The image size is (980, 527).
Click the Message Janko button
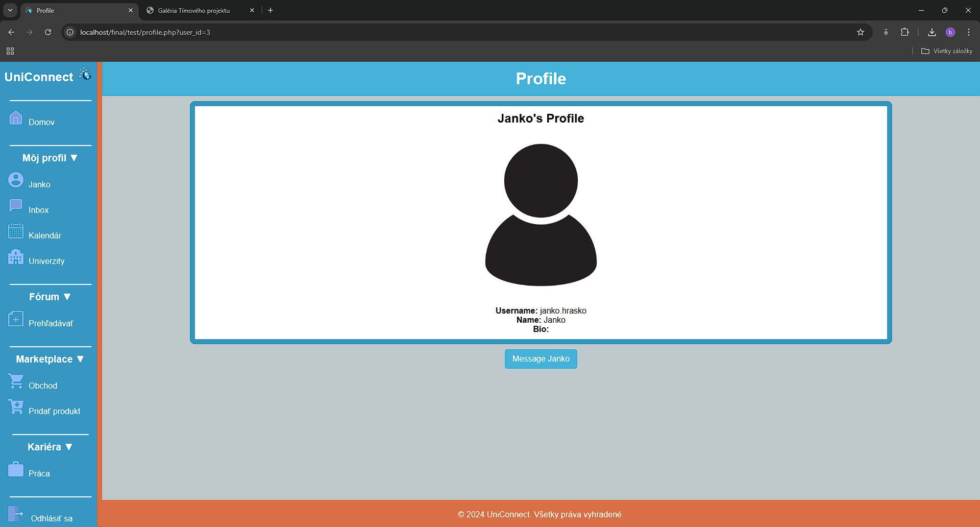(x=541, y=359)
